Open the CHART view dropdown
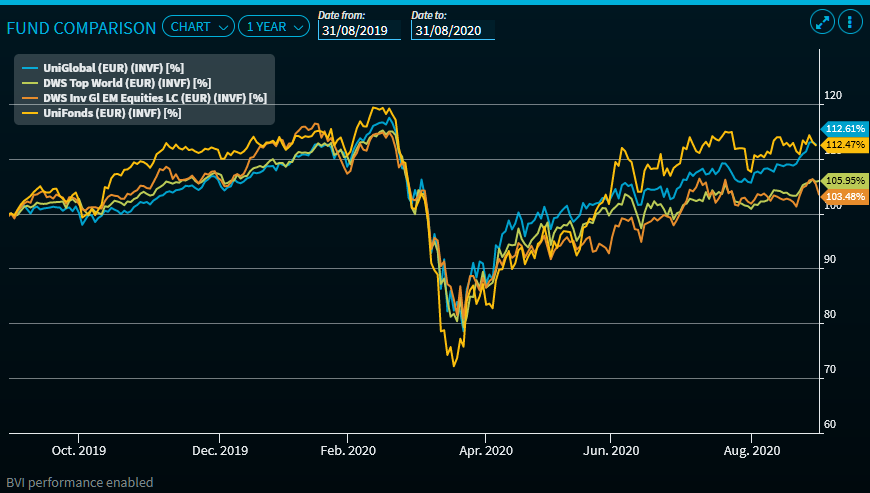Image resolution: width=870 pixels, height=493 pixels. pos(198,27)
